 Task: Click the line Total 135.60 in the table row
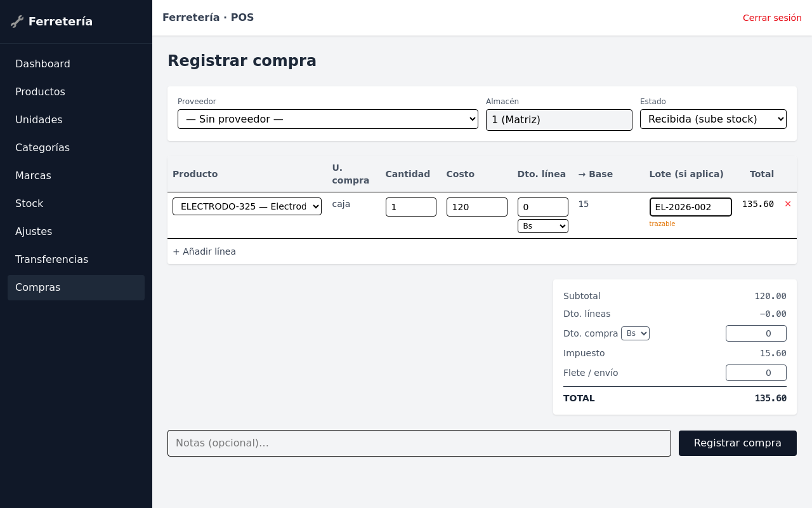pos(758,204)
